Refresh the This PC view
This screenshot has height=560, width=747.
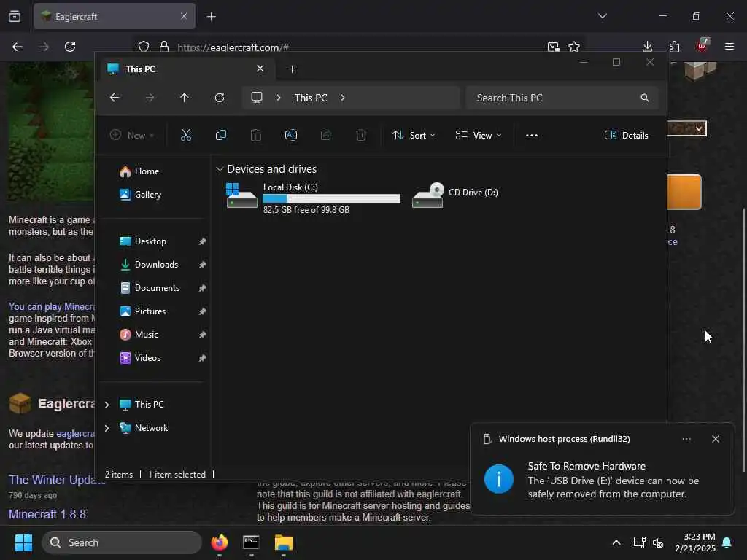tap(220, 98)
